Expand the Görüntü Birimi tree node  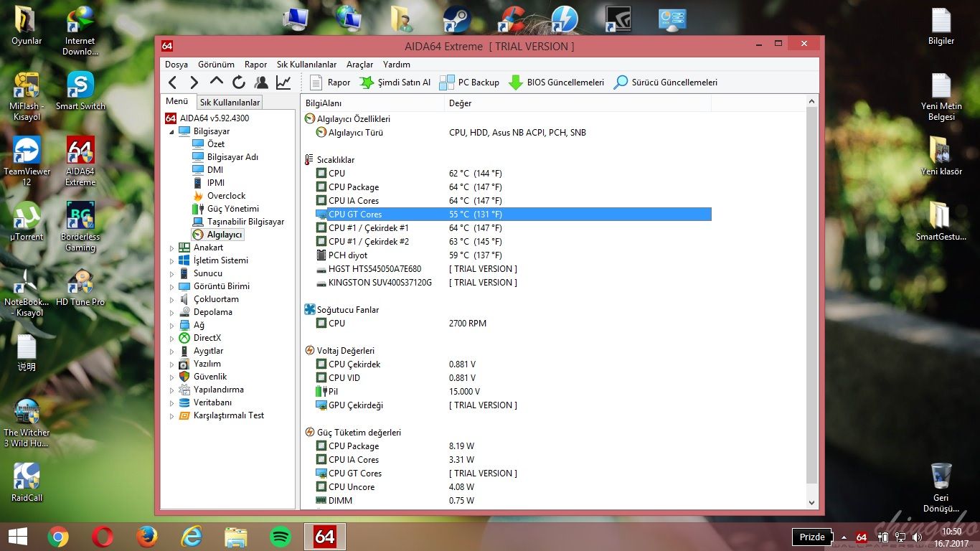click(171, 287)
